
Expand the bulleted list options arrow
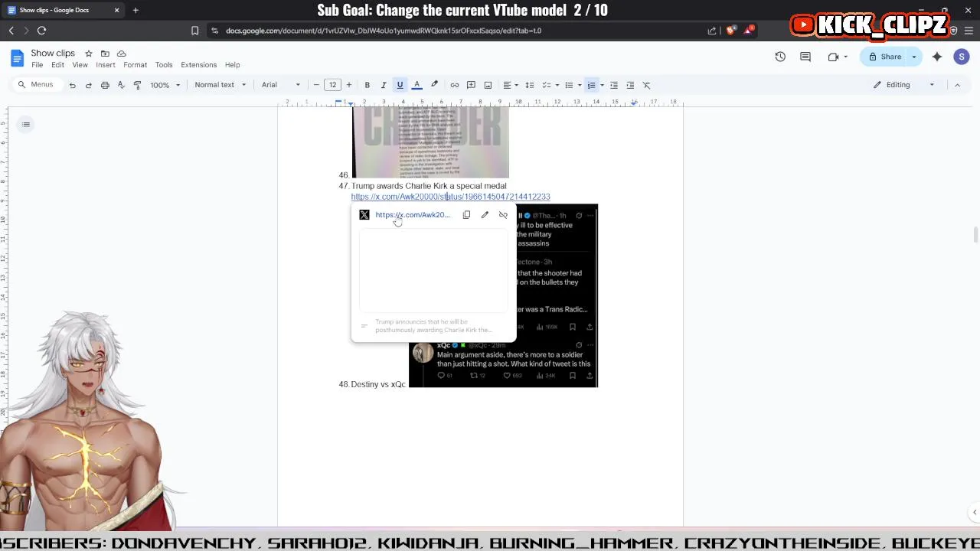[x=579, y=85]
